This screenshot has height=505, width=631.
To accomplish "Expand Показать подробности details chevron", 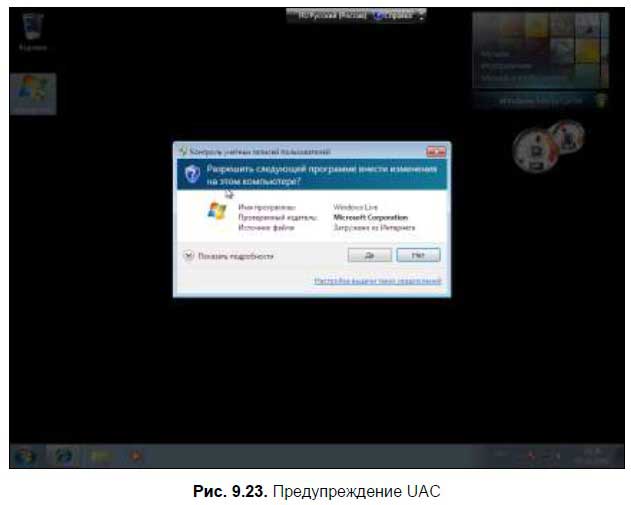I will click(189, 256).
